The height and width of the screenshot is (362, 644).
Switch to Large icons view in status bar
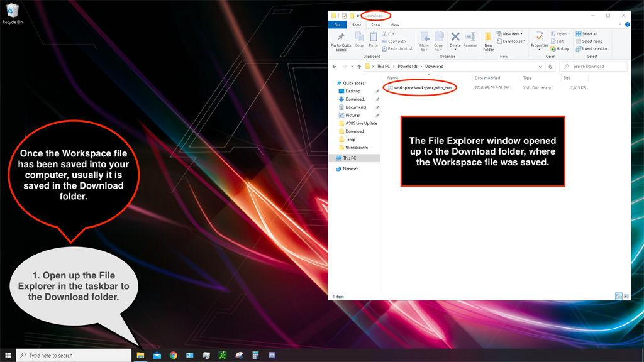[626, 297]
